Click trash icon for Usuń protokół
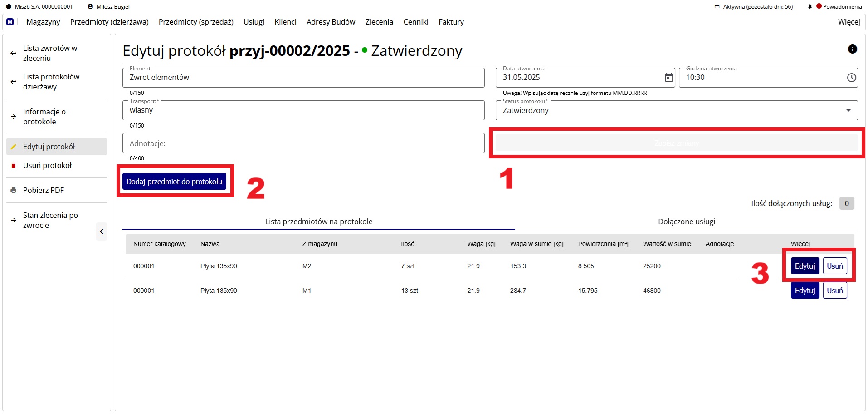 point(14,166)
